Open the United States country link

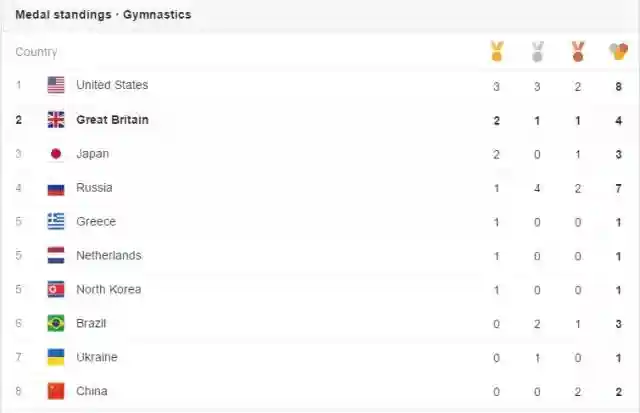[112, 86]
